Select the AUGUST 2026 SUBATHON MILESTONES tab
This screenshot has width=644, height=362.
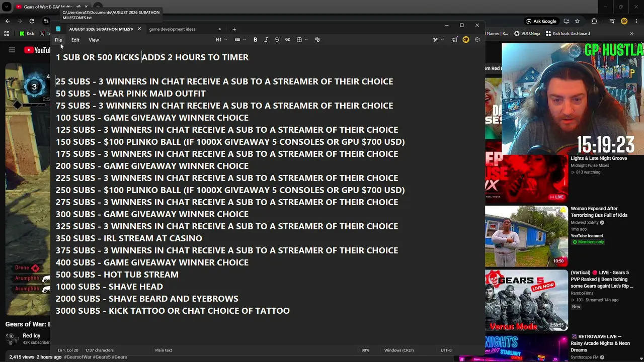[101, 29]
